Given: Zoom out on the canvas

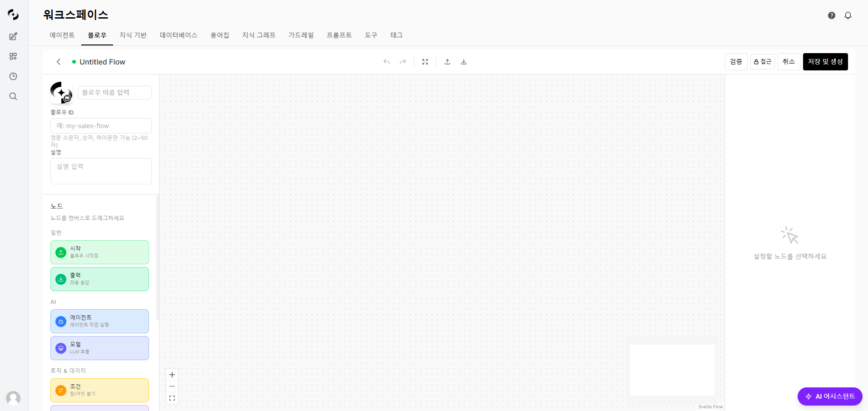Looking at the screenshot, I should click(172, 386).
